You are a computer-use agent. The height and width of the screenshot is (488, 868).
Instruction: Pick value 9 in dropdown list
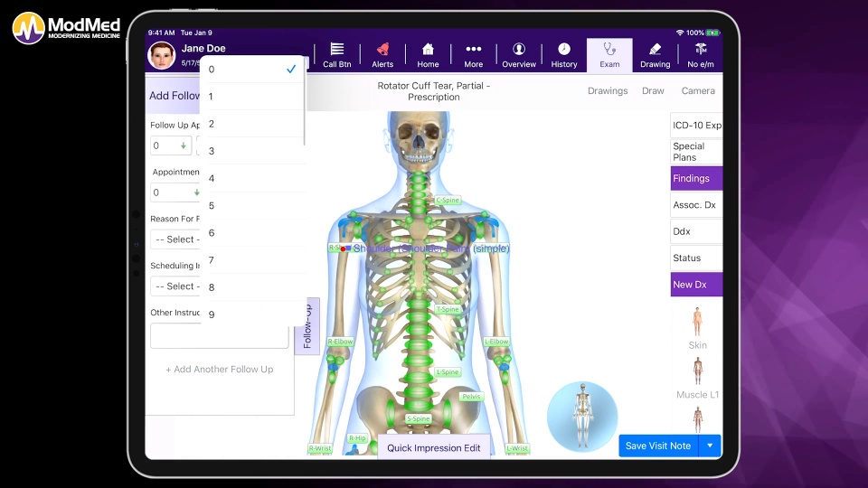[x=252, y=314]
